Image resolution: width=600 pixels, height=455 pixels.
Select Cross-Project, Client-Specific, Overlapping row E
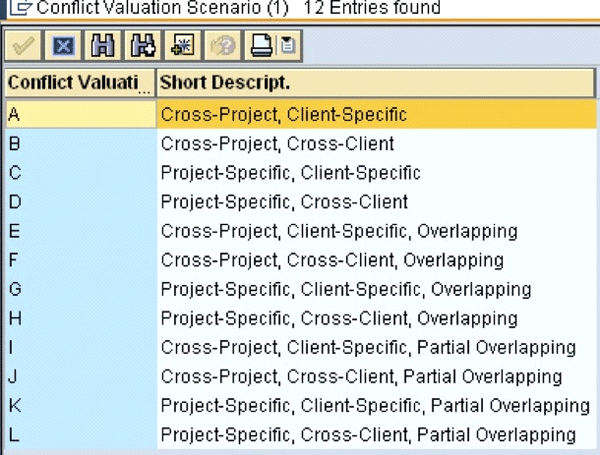pyautogui.click(x=338, y=231)
